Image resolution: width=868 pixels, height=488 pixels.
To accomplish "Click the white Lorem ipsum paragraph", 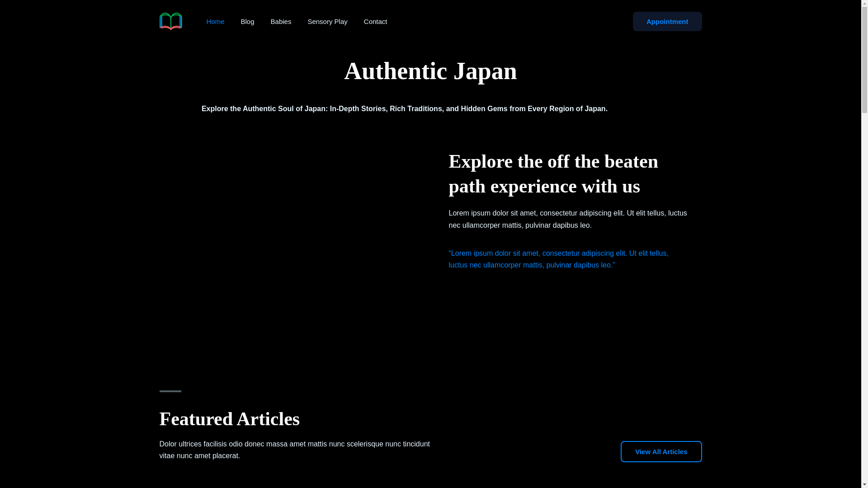I will (x=568, y=219).
